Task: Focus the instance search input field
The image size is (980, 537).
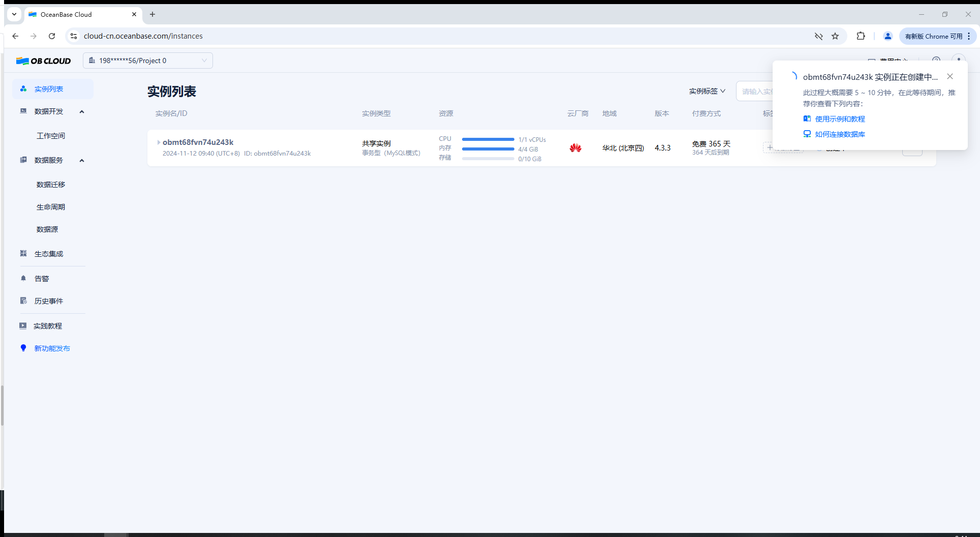Action: click(755, 92)
